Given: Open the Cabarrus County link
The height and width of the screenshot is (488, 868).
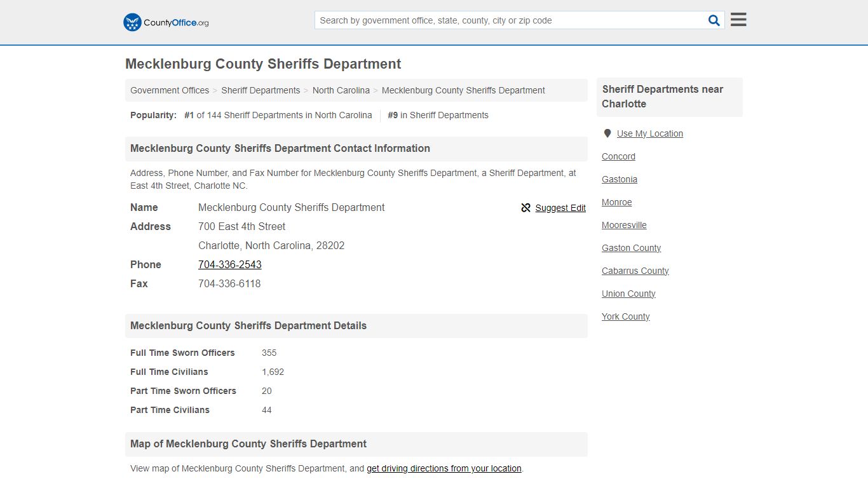Looking at the screenshot, I should 635,271.
